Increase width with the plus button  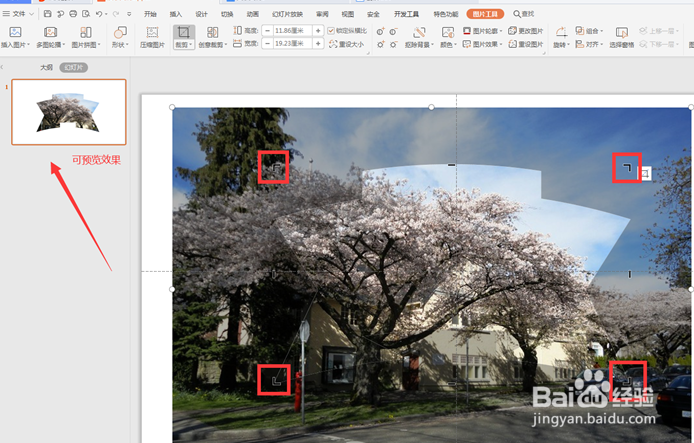coord(318,43)
